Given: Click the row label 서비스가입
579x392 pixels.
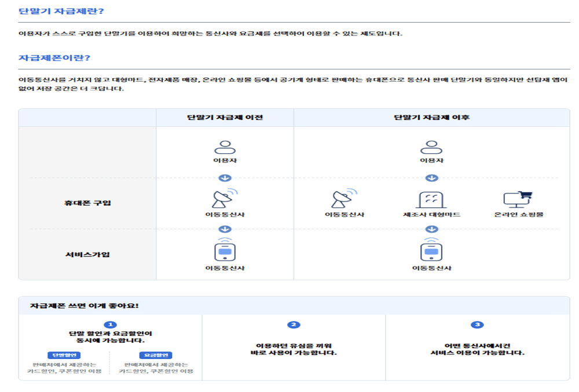Looking at the screenshot, I should click(87, 255).
